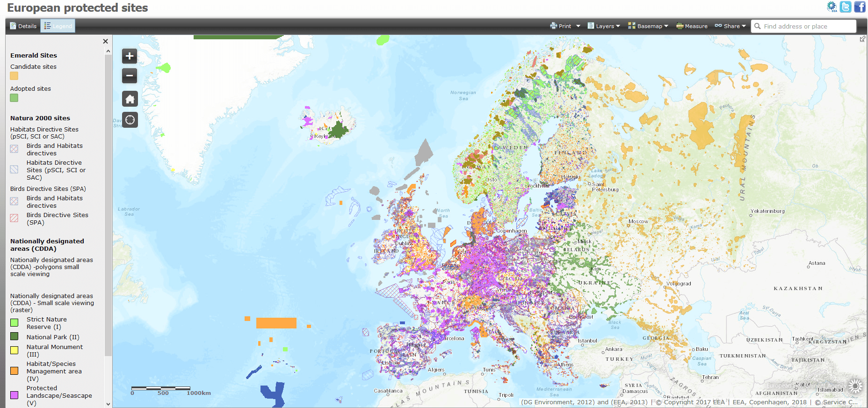
Task: Click the Moscow label on the map
Action: pyautogui.click(x=638, y=221)
